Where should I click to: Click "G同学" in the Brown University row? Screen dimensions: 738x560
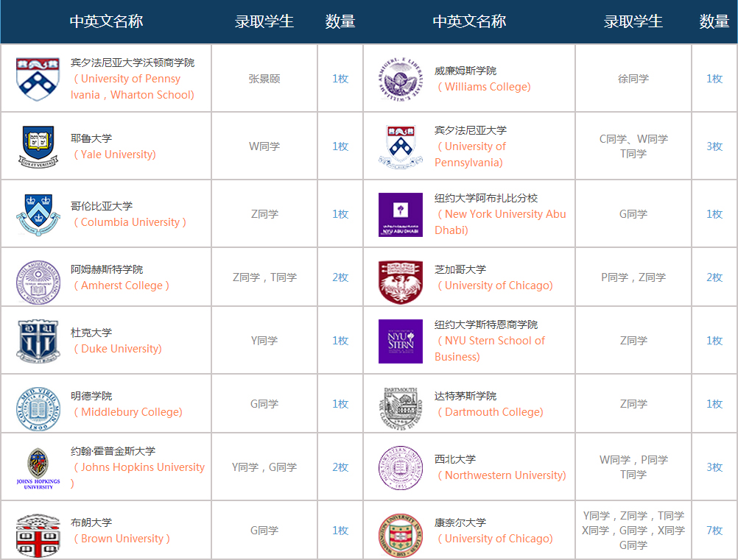click(x=264, y=531)
